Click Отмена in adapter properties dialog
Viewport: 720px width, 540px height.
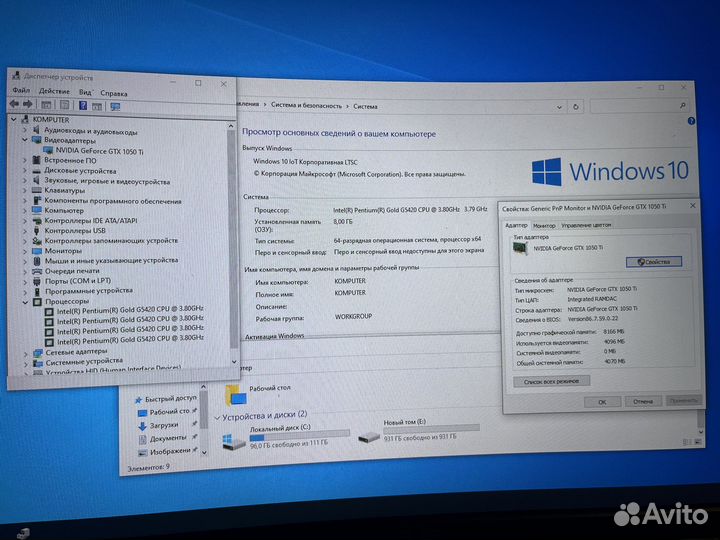point(643,401)
